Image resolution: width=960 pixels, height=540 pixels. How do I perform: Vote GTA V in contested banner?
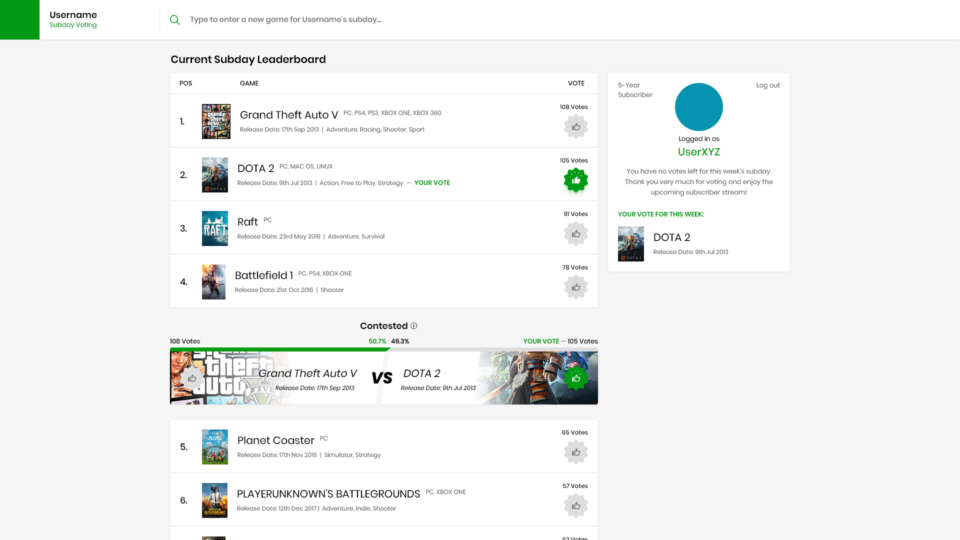click(x=192, y=378)
